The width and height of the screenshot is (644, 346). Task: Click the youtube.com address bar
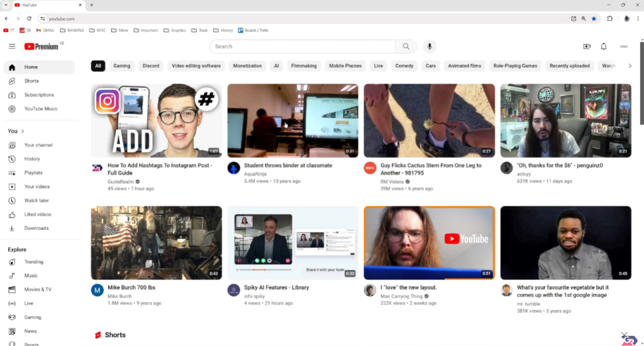coord(304,18)
